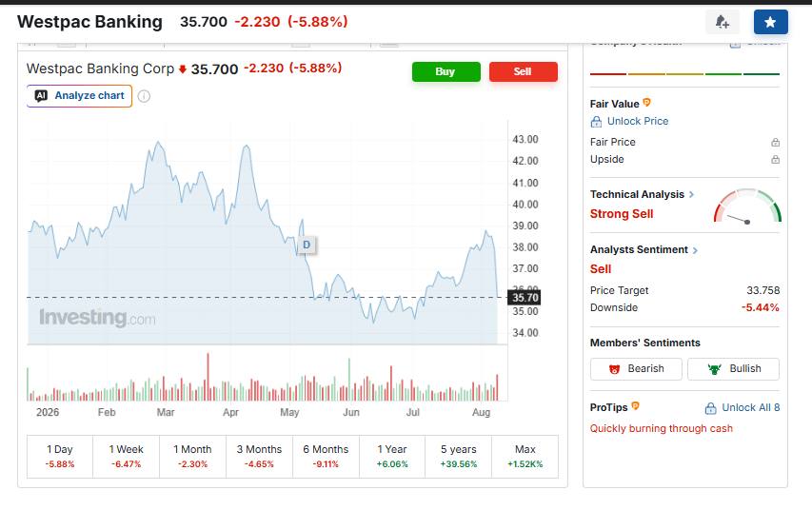The height and width of the screenshot is (510, 812).
Task: Select the 1 Year timeframe
Action: click(x=392, y=456)
